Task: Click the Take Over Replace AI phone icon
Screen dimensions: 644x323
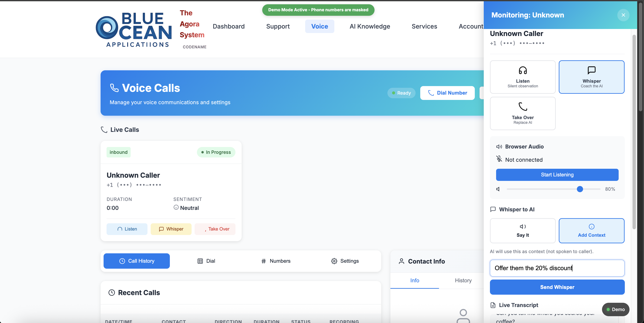Action: point(523,107)
